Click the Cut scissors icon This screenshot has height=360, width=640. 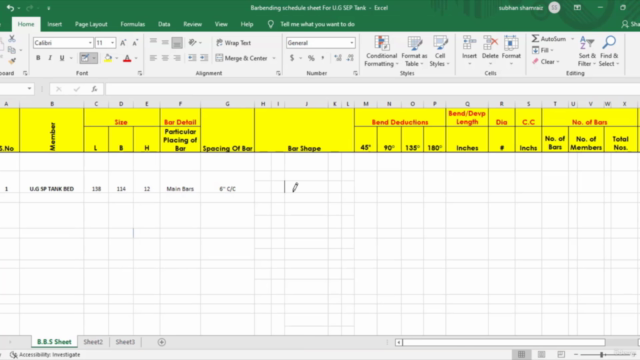(x=12, y=38)
